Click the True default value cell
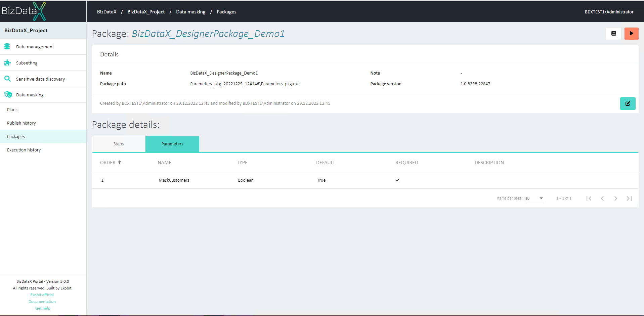Viewport: 644px width, 316px height. 321,180
